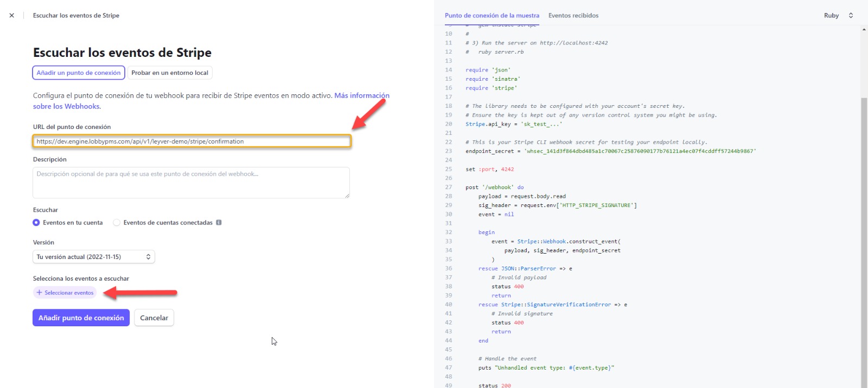Image resolution: width=868 pixels, height=388 pixels.
Task: Click "require 'json'" code line
Action: click(488, 70)
